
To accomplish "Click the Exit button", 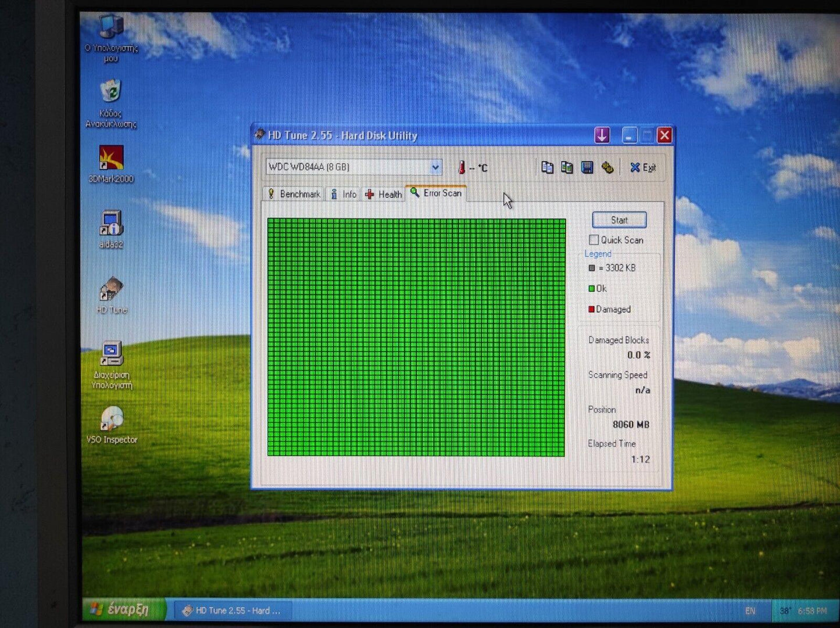I will [x=643, y=167].
